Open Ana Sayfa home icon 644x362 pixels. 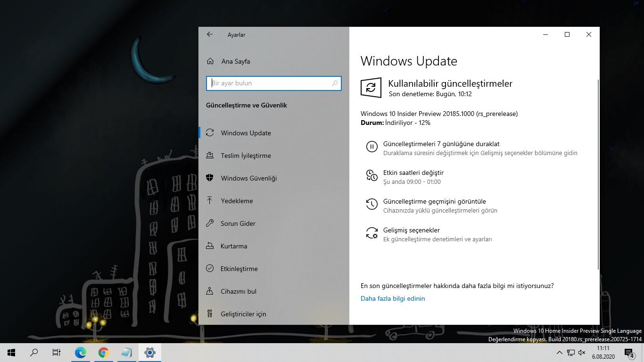point(210,61)
